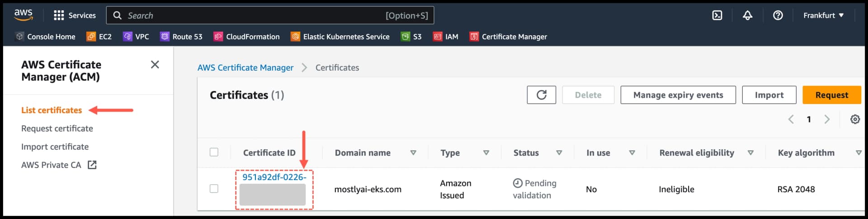Open the EC2 service shortcut
The height and width of the screenshot is (219, 868).
coord(99,37)
